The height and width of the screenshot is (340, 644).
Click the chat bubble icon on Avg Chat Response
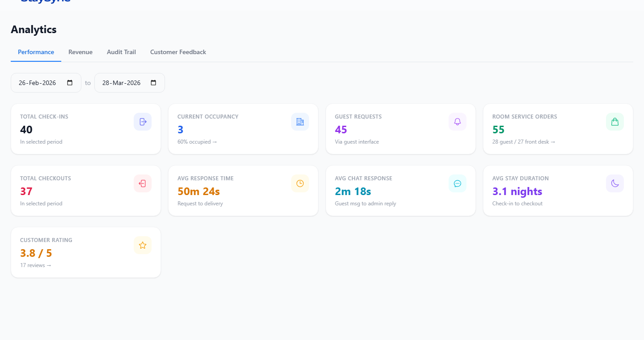tap(457, 183)
